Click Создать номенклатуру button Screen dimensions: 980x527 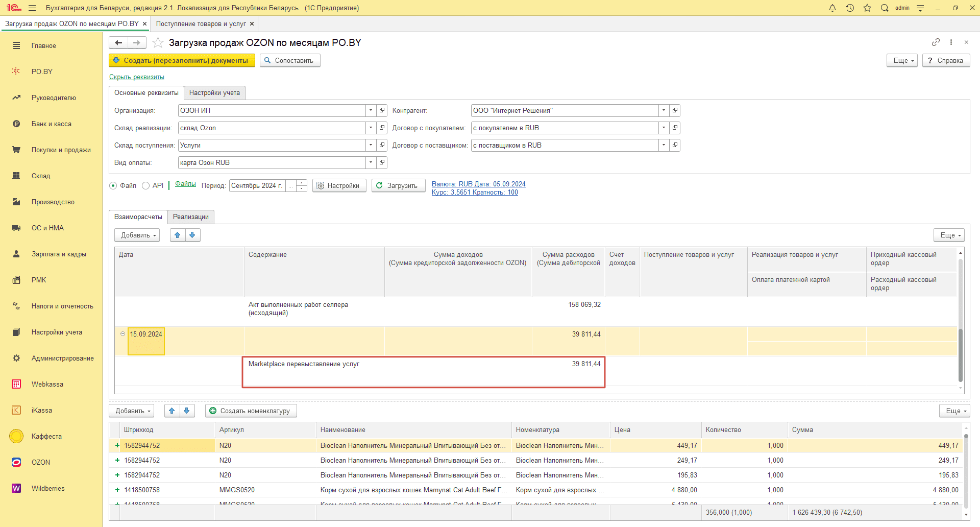[x=251, y=411]
